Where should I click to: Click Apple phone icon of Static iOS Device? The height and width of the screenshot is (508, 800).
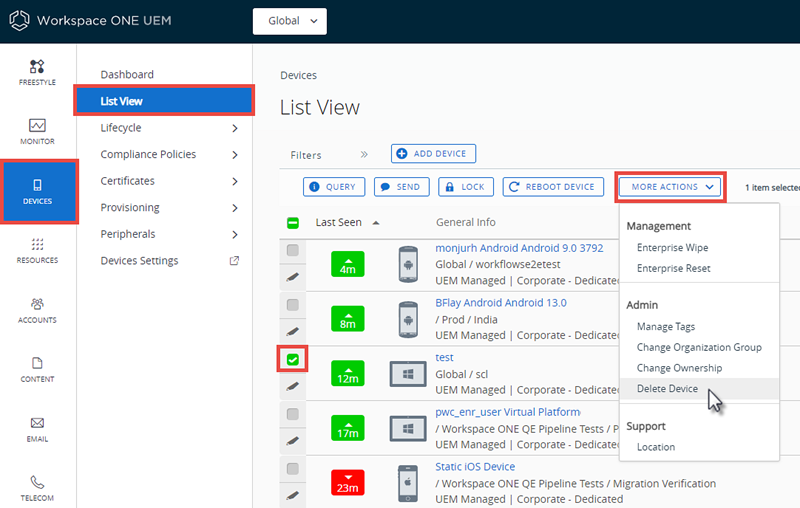click(x=408, y=483)
